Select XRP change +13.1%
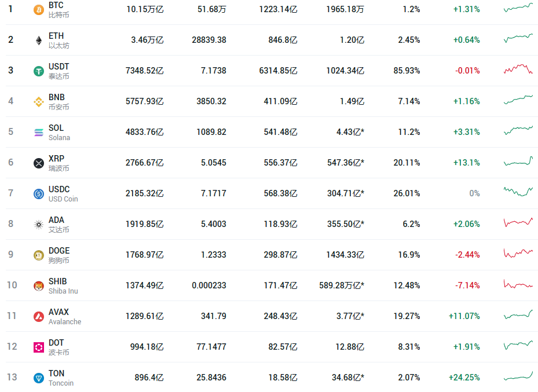538x392 pixels. coord(467,163)
